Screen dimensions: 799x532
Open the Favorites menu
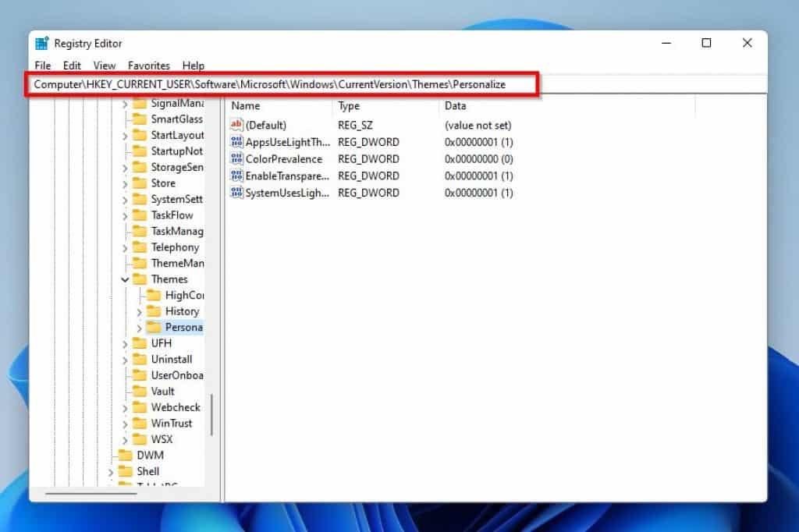point(149,66)
